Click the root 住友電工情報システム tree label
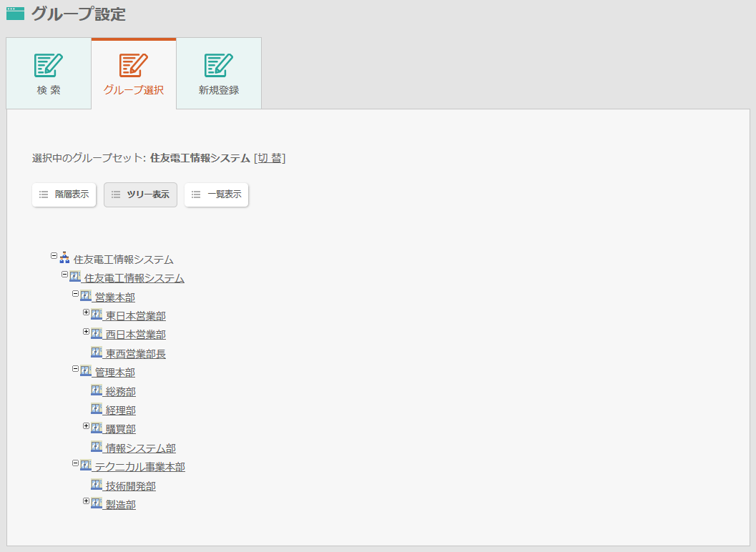The height and width of the screenshot is (552, 756). click(124, 260)
